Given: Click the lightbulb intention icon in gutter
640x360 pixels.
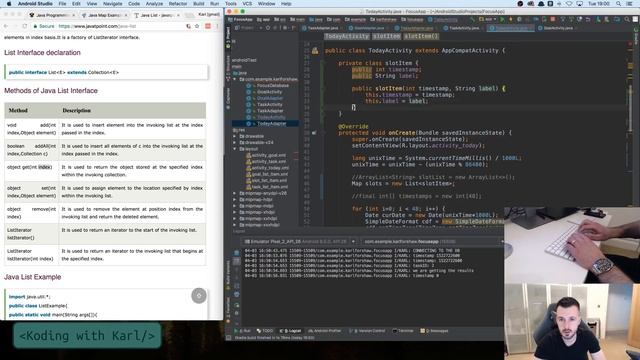Looking at the screenshot, I should (x=315, y=51).
